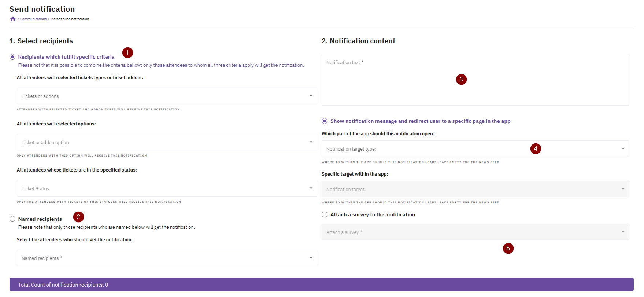Open the Communications breadcrumb link
644x297 pixels.
33,19
